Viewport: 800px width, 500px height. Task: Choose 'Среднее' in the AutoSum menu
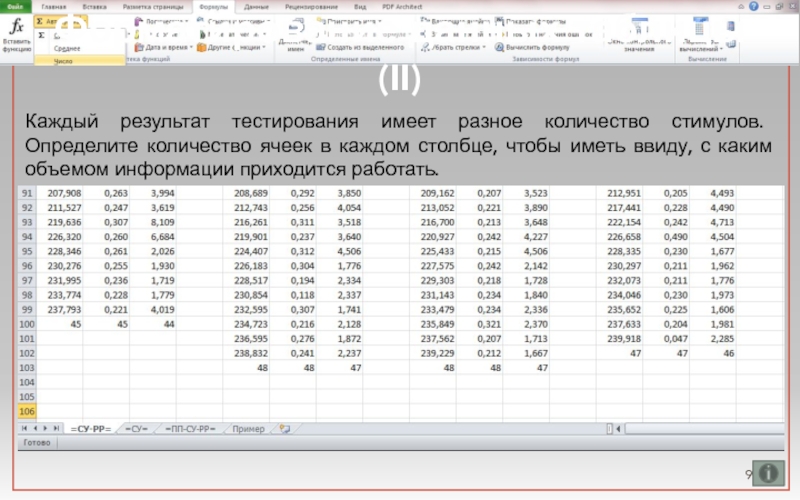coord(67,47)
